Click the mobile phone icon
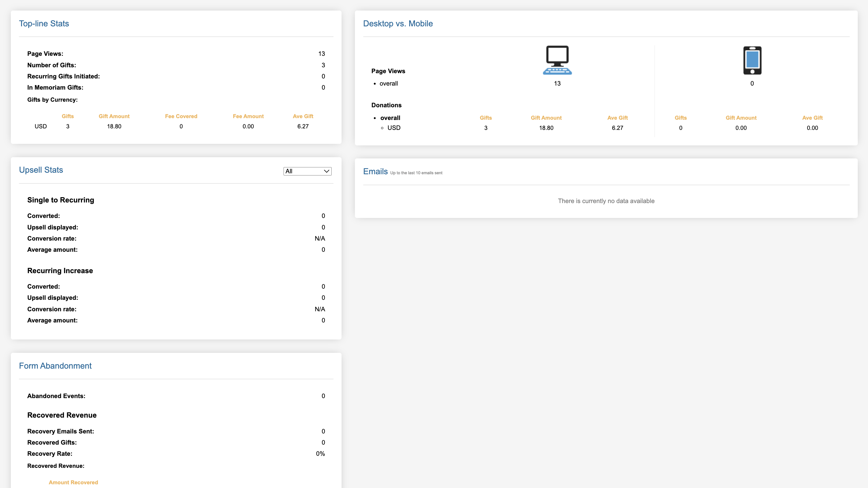This screenshot has width=868, height=488. 752,60
